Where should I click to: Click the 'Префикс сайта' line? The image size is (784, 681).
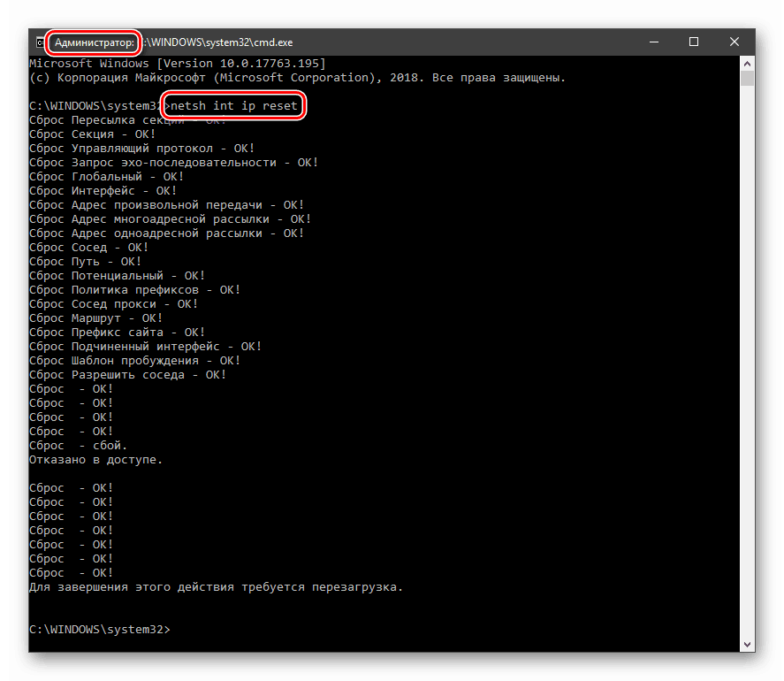coord(117,333)
